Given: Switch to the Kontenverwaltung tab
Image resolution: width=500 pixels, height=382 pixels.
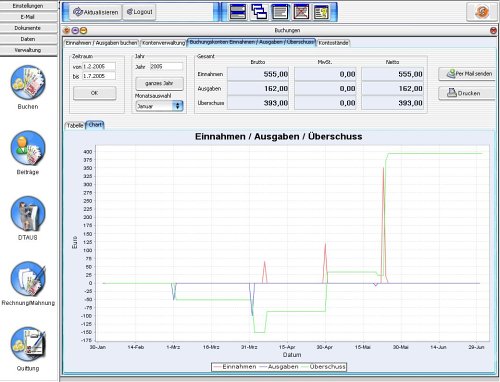Looking at the screenshot, I should tap(163, 43).
